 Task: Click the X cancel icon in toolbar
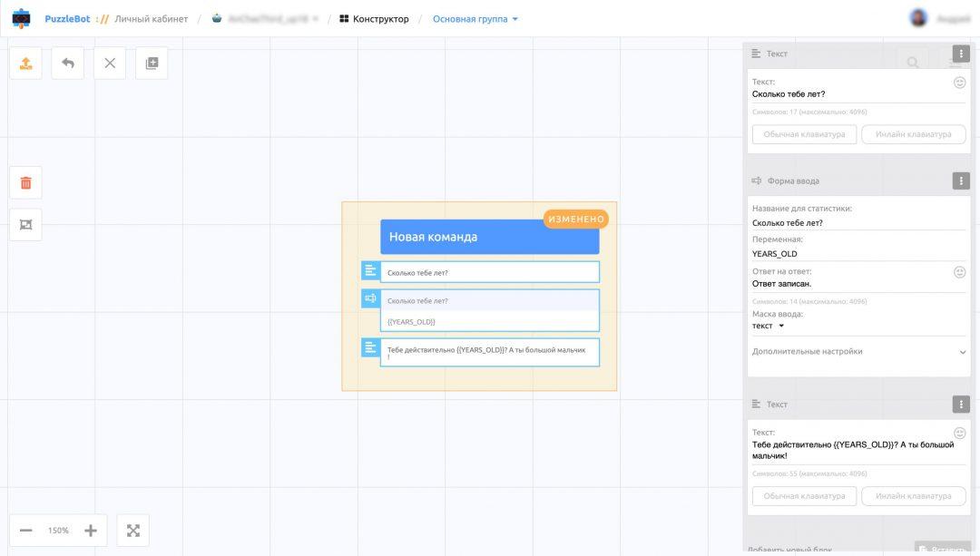point(110,63)
